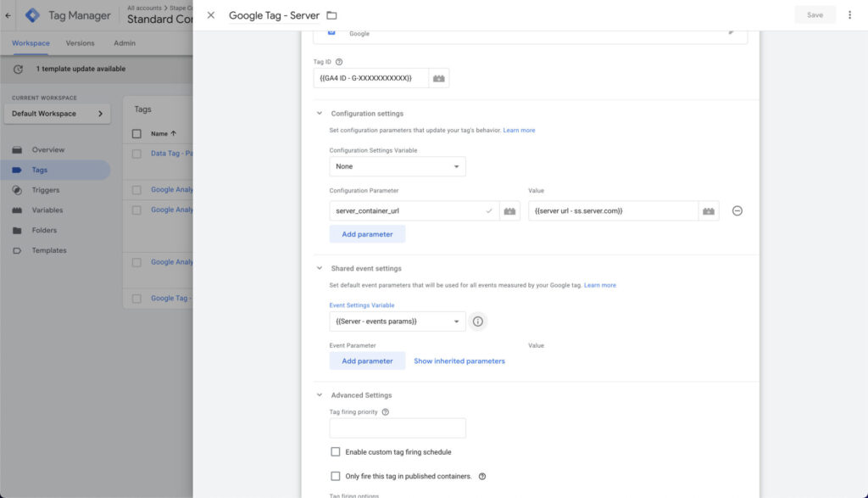Close the tag editor with the X icon
The width and height of the screenshot is (868, 498).
211,15
